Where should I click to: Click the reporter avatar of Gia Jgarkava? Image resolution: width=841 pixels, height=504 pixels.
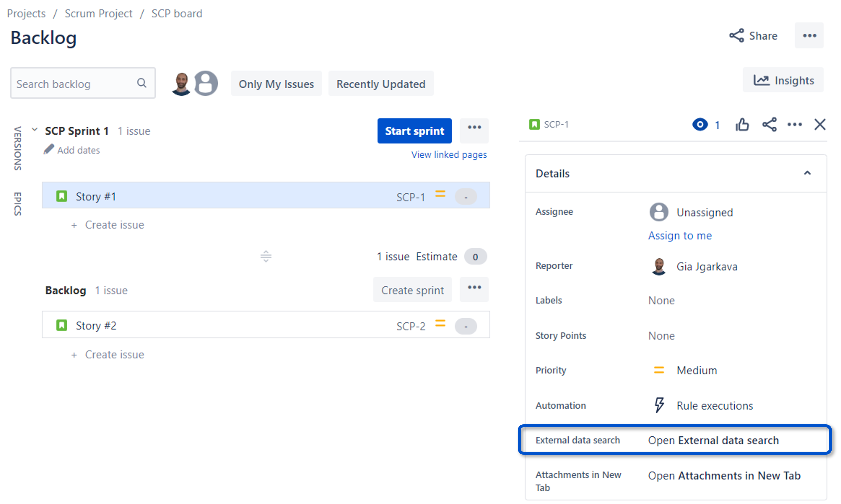tap(659, 266)
